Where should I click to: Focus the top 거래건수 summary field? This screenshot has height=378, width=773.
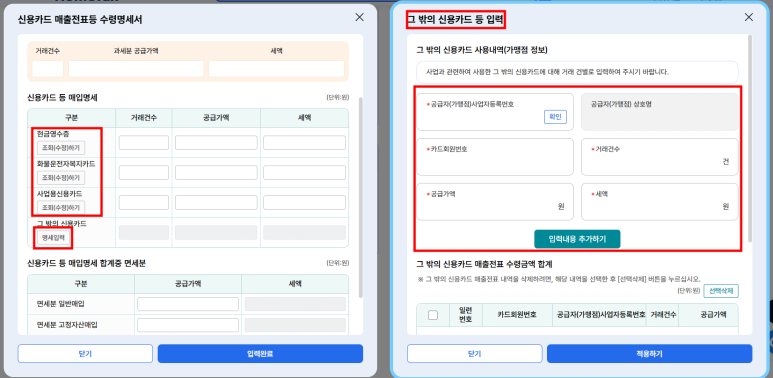tap(48, 69)
